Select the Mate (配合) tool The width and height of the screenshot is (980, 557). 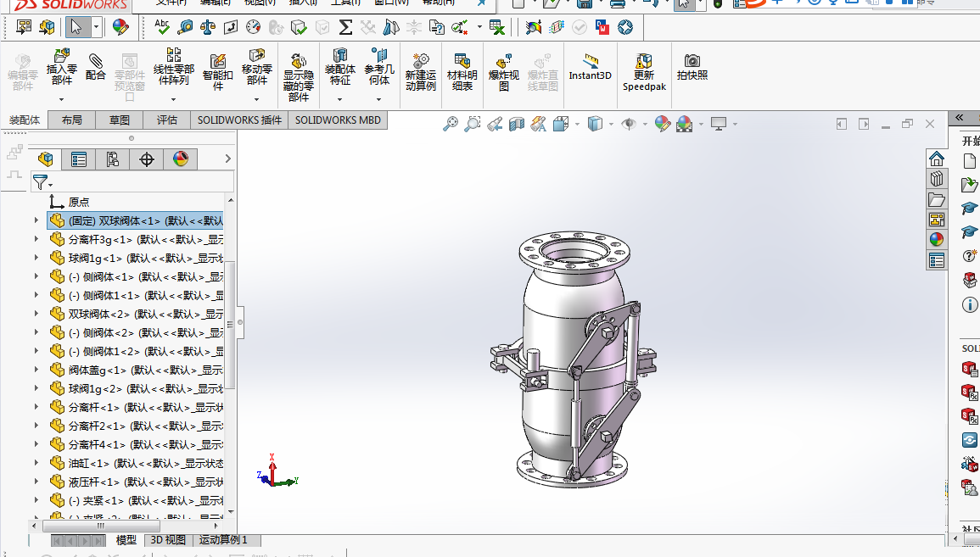[x=95, y=67]
